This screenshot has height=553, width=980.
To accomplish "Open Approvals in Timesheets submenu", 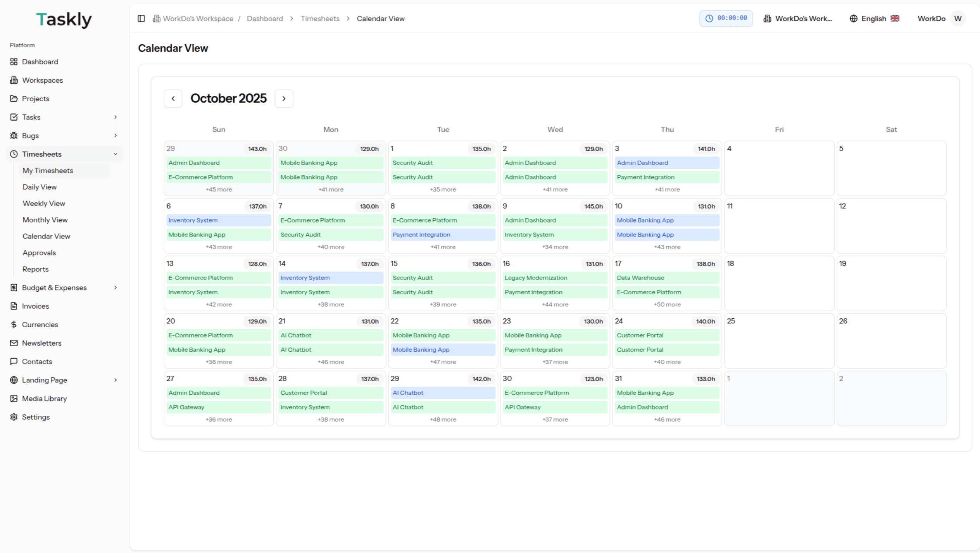I will pos(39,252).
